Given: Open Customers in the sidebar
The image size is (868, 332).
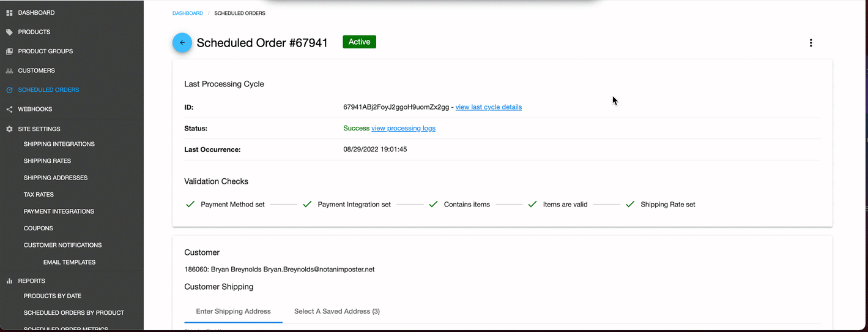Looking at the screenshot, I should (x=36, y=70).
